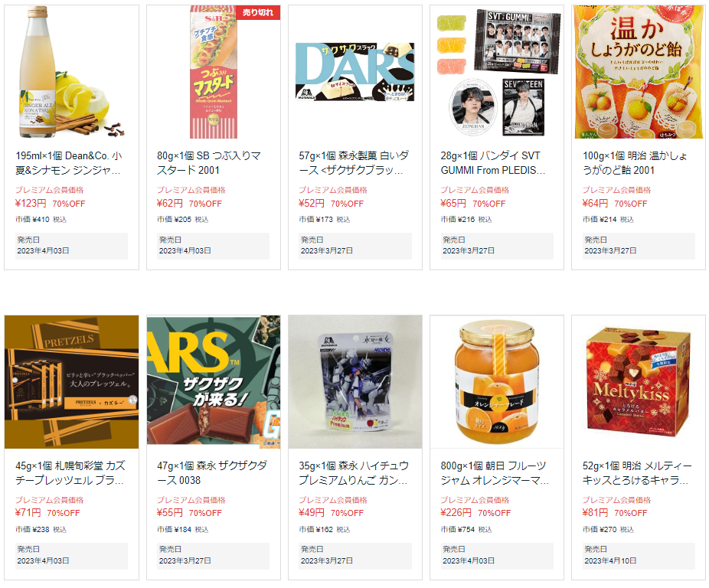
Task: Click the 45g 札幌旬彩堂 pretzel title
Action: (x=70, y=472)
